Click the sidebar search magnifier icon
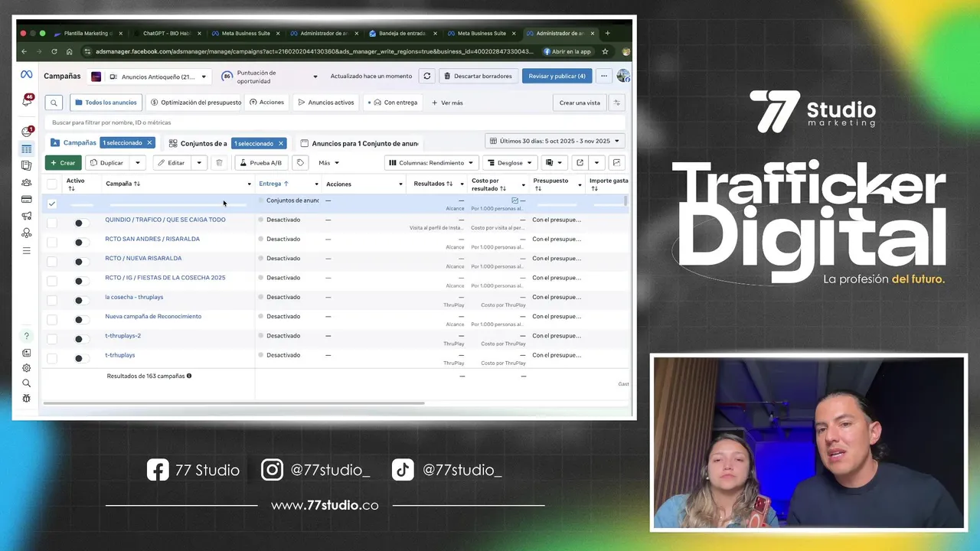The width and height of the screenshot is (980, 551). [27, 383]
